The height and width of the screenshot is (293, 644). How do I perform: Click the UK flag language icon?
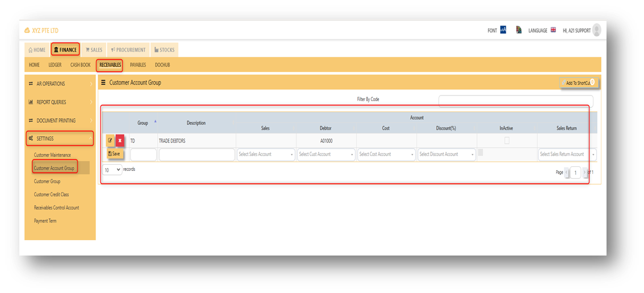click(x=553, y=30)
